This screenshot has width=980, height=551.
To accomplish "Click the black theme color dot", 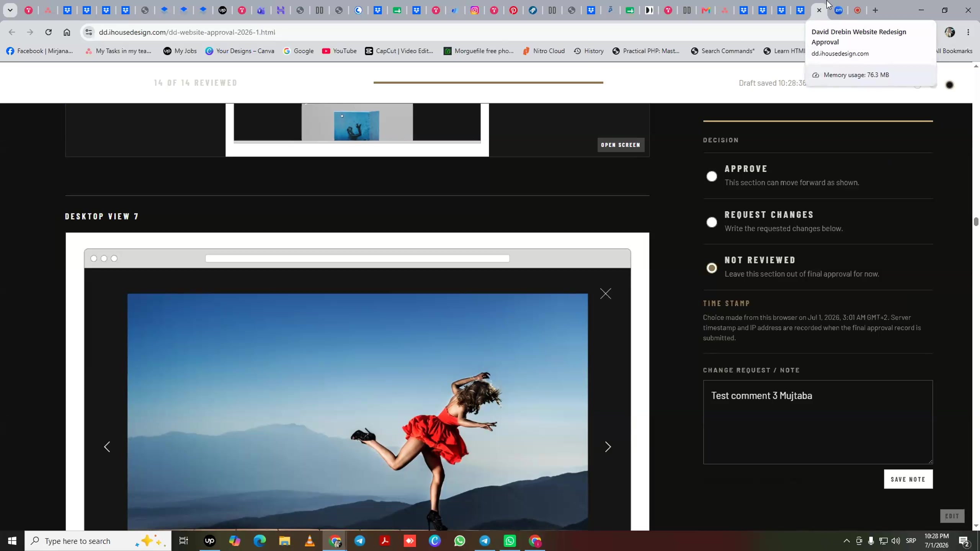I will click(949, 85).
